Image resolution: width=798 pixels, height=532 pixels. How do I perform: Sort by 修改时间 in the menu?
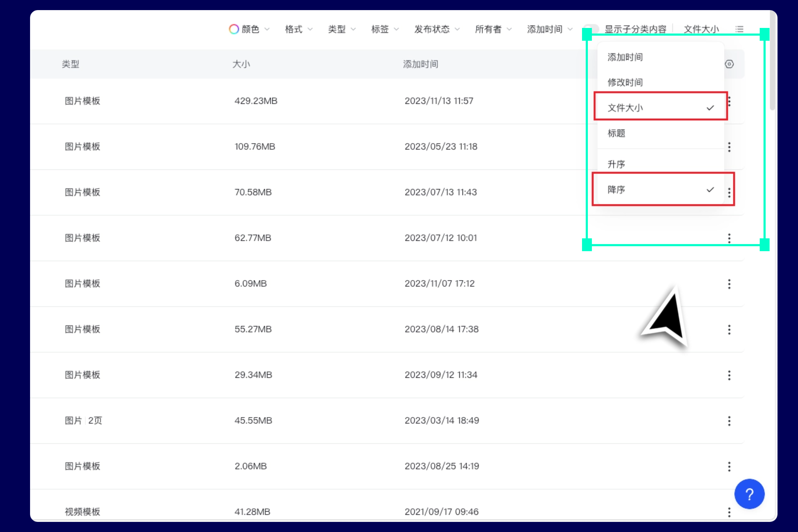pos(660,82)
